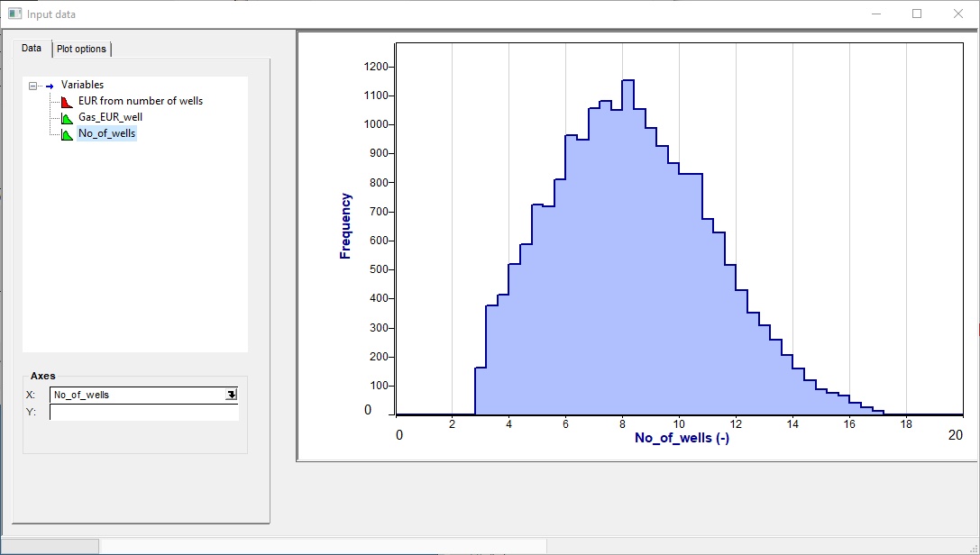The image size is (980, 555).
Task: Choose the Gas_EUR_well variable in tree
Action: 110,117
